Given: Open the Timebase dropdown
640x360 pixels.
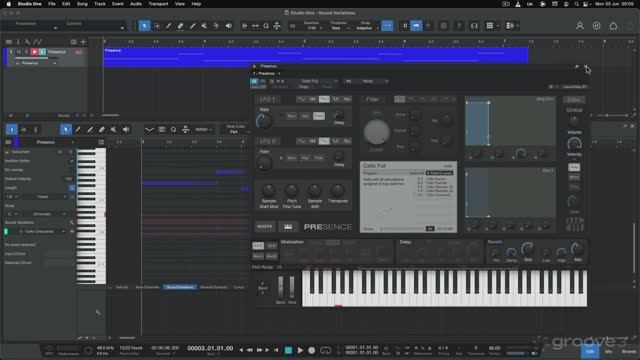Looking at the screenshot, I should (339, 28).
